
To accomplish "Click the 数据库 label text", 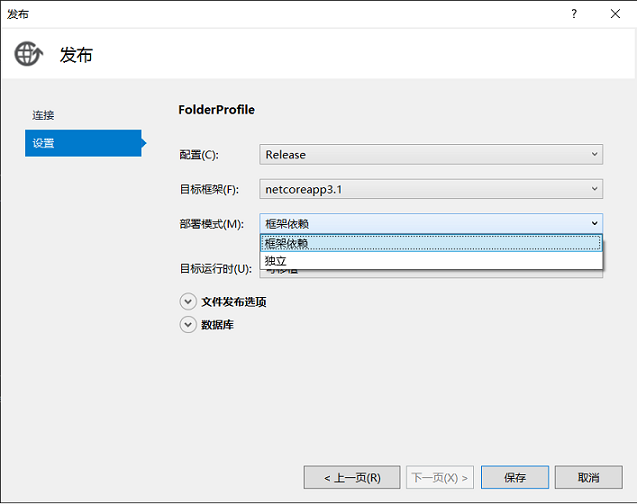I will coord(217,324).
